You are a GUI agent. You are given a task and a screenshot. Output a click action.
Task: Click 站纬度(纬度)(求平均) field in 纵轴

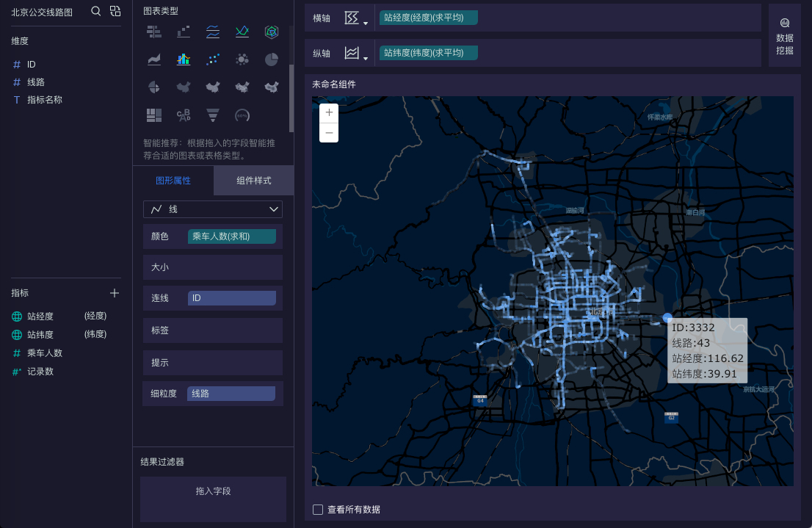[428, 52]
